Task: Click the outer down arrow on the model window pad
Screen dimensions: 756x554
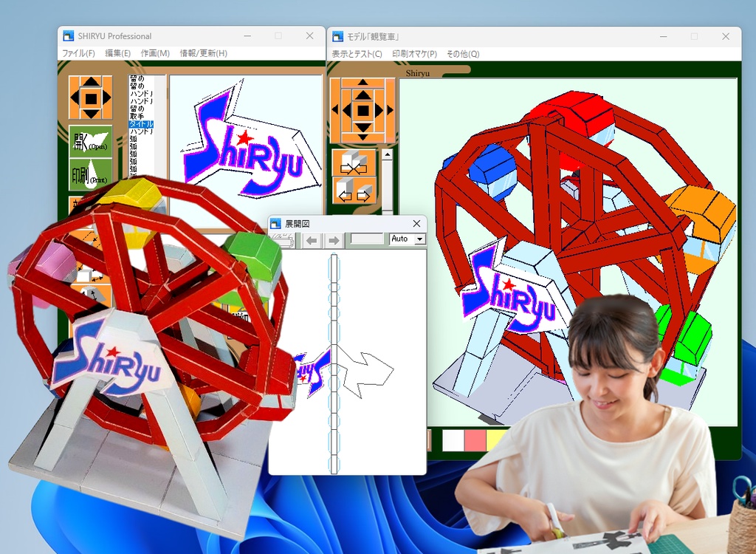Action: [x=363, y=139]
